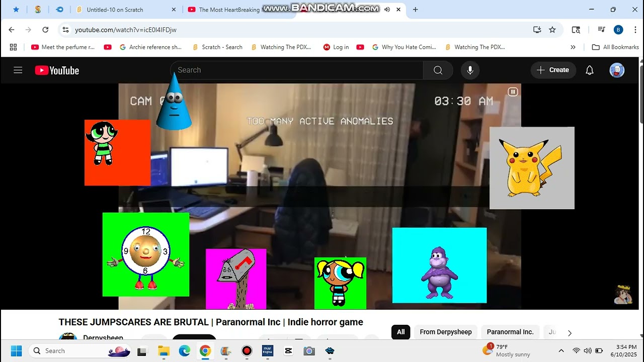Image resolution: width=644 pixels, height=362 pixels.
Task: Open the 'Scratch - Search' bookmark
Action: pyautogui.click(x=217, y=47)
